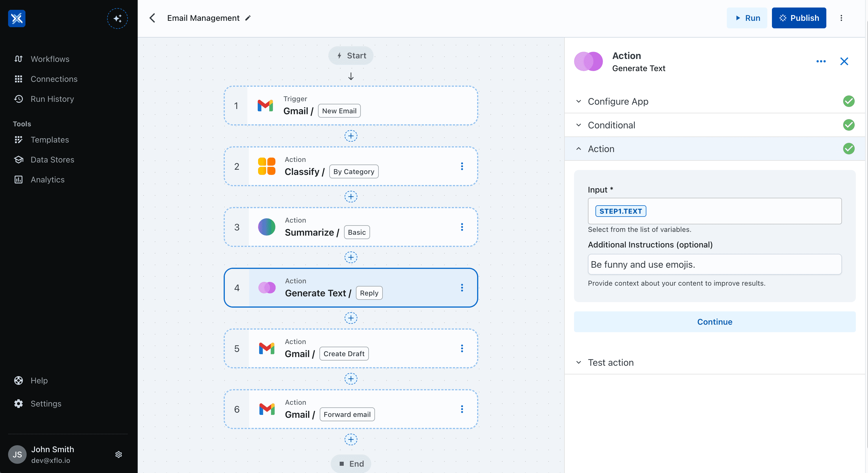Rename workflow using the pencil icon
The height and width of the screenshot is (473, 868).
click(x=248, y=18)
